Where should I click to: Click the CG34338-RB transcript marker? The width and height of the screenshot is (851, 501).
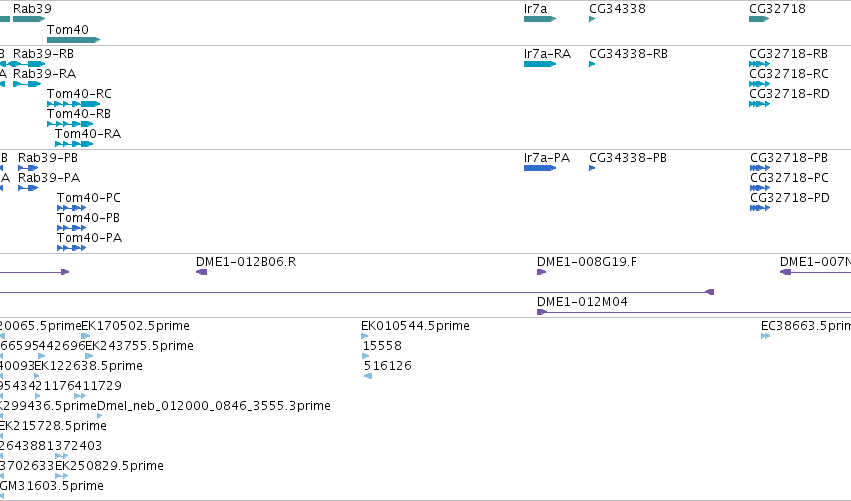[x=592, y=64]
